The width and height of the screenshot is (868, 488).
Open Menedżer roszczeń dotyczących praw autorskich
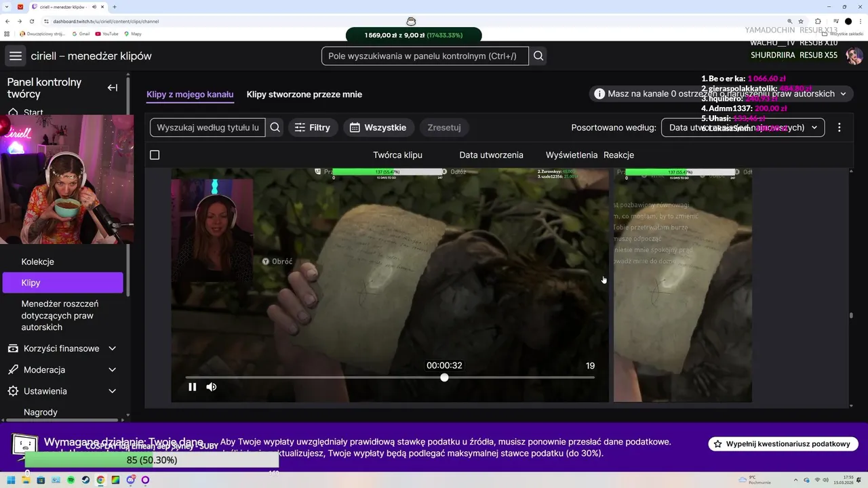coord(60,316)
